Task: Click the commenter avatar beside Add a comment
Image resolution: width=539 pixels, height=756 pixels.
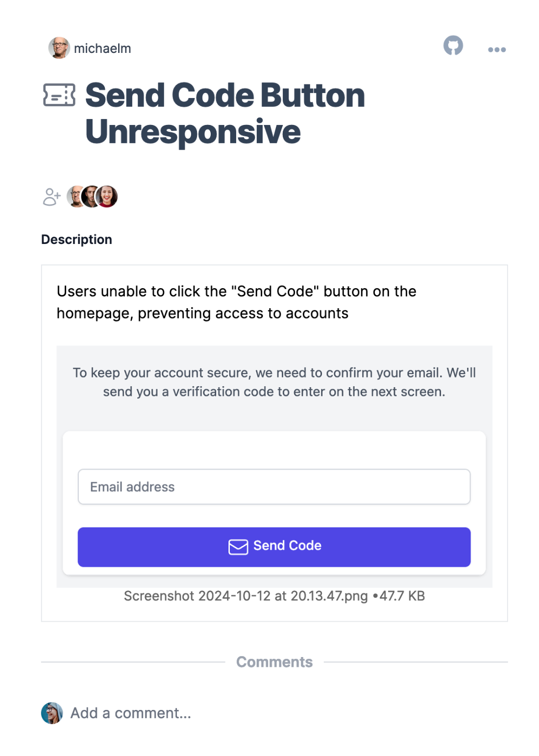Action: pos(52,713)
